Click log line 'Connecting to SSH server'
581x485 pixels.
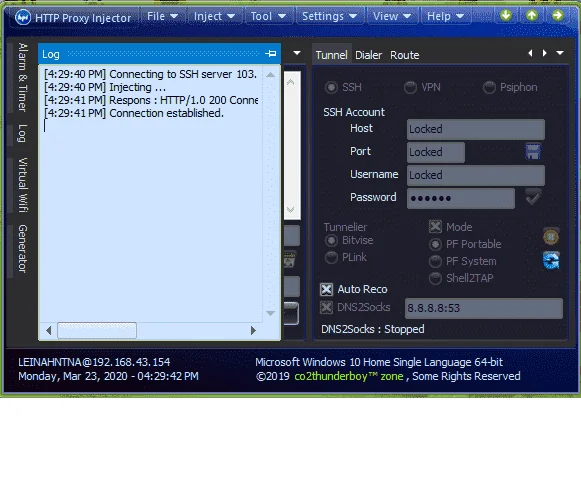pyautogui.click(x=150, y=74)
